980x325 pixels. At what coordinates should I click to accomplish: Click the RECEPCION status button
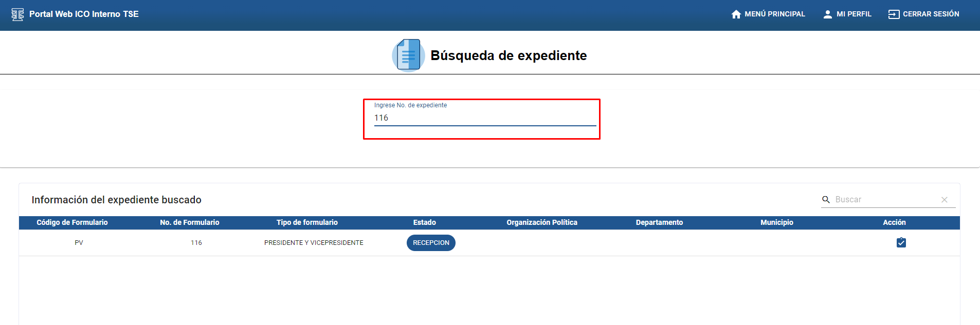coord(431,243)
